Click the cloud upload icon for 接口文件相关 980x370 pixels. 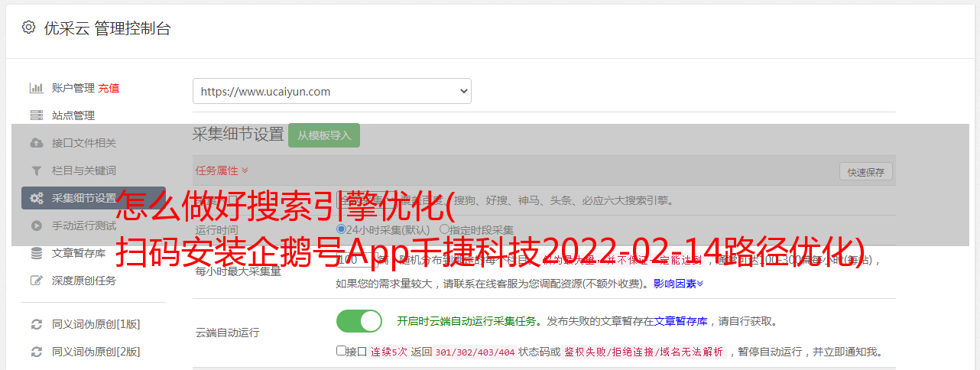pos(36,143)
